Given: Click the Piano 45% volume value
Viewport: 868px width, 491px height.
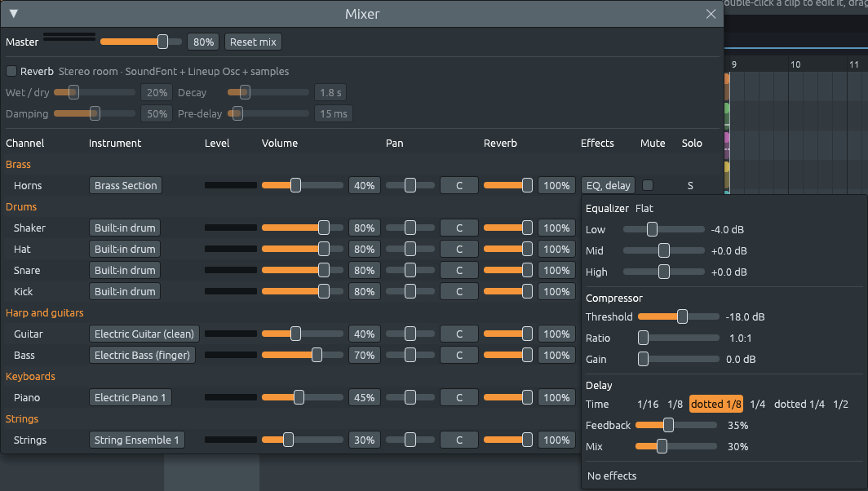Looking at the screenshot, I should (364, 397).
